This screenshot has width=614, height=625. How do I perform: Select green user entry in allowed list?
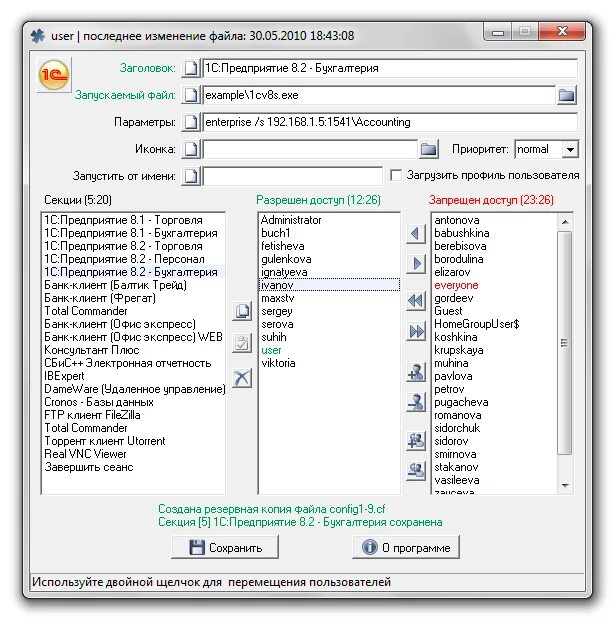329,350
